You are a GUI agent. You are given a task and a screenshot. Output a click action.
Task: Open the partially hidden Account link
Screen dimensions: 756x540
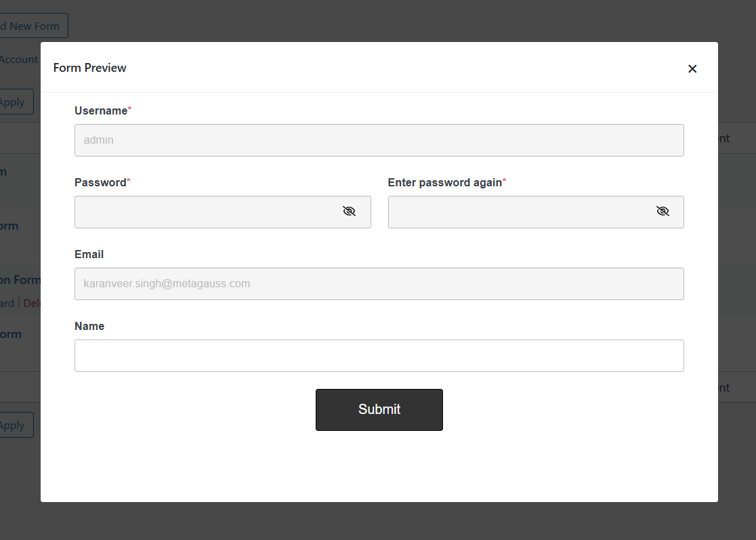(x=19, y=60)
